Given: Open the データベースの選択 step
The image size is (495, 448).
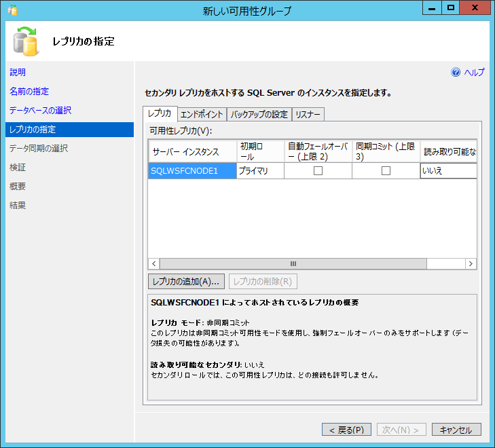Looking at the screenshot, I should (x=40, y=110).
